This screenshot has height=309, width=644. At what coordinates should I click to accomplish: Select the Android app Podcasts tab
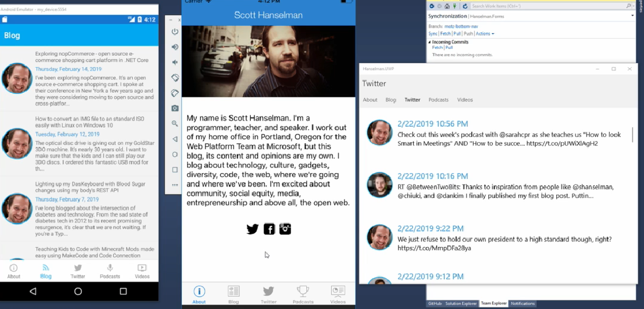pos(110,271)
